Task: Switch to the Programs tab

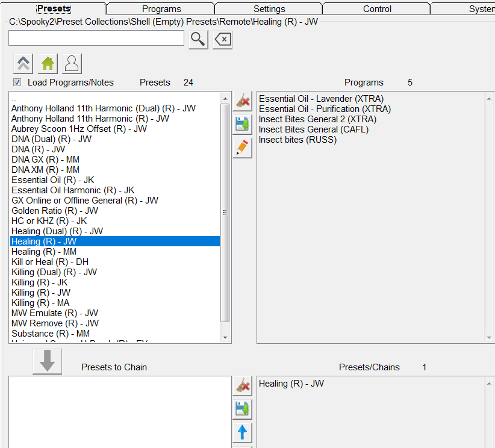Action: point(161,9)
